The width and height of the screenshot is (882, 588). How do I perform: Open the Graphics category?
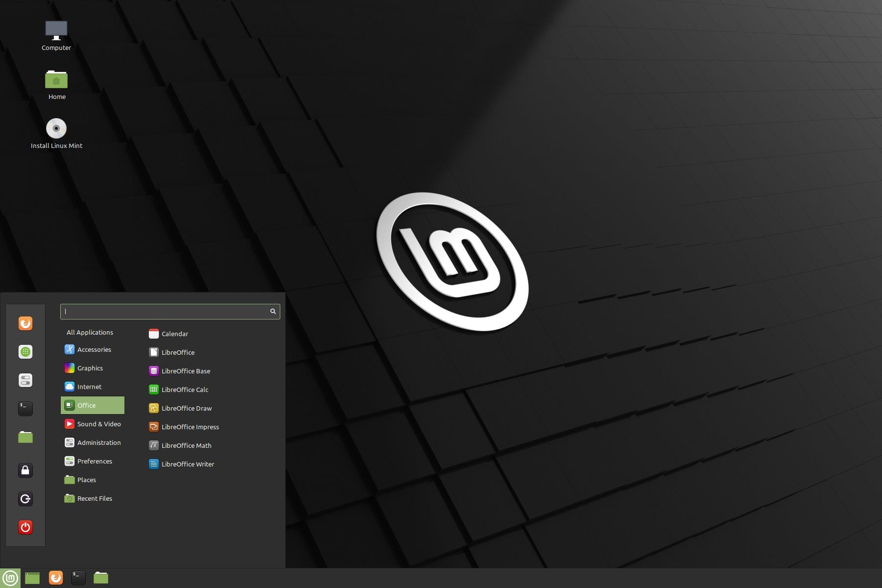point(93,368)
